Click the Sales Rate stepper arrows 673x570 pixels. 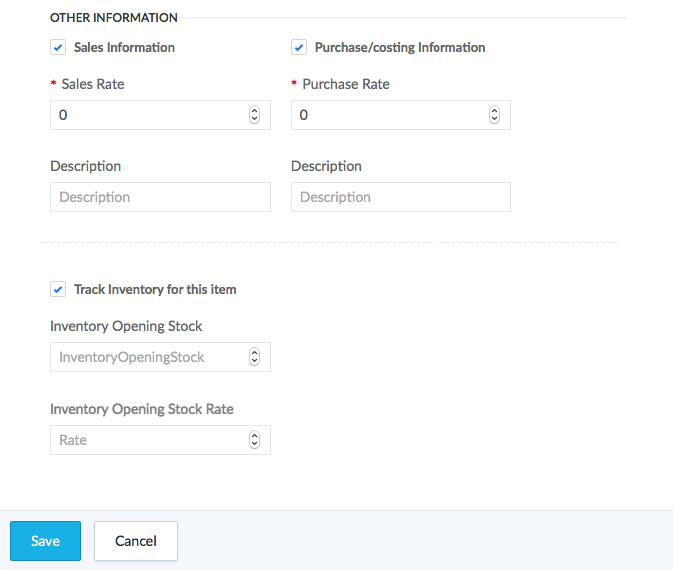(254, 115)
